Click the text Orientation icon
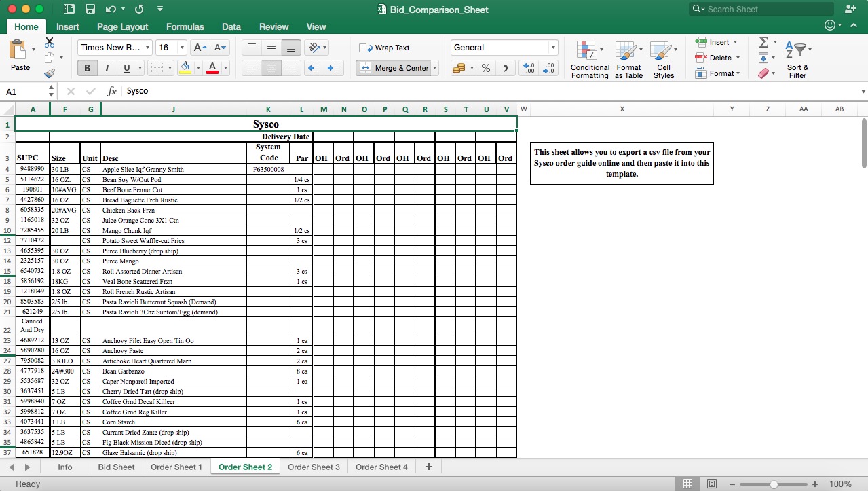The width and height of the screenshot is (868, 491). tap(313, 48)
